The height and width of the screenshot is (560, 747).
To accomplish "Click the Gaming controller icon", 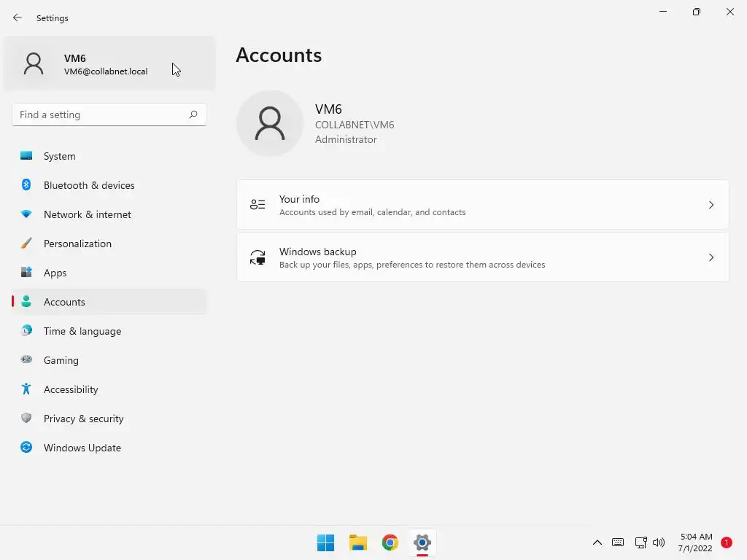I will click(x=26, y=359).
